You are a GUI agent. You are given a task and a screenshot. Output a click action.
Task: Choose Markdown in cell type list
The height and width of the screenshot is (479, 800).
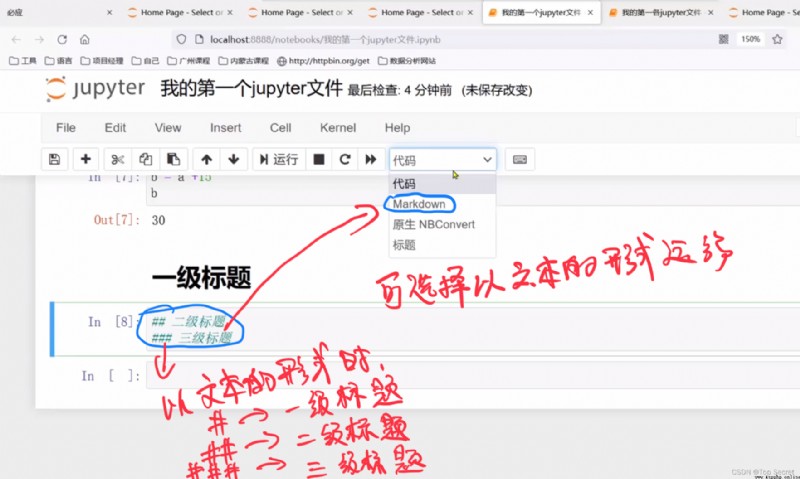point(442,204)
